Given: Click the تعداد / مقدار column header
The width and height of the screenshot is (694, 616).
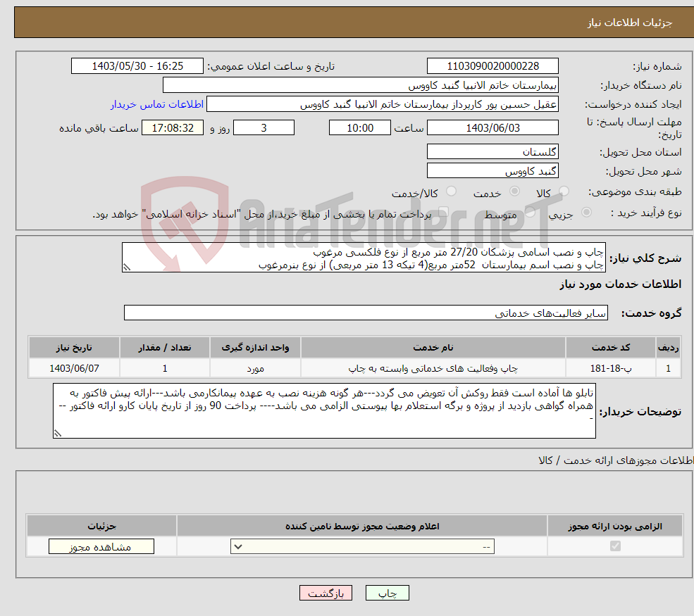Looking at the screenshot, I should coord(165,348).
